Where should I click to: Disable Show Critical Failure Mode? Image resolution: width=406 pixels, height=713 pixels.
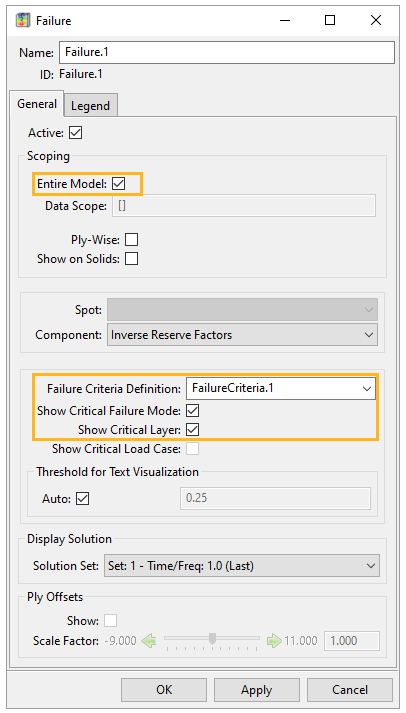(x=193, y=411)
